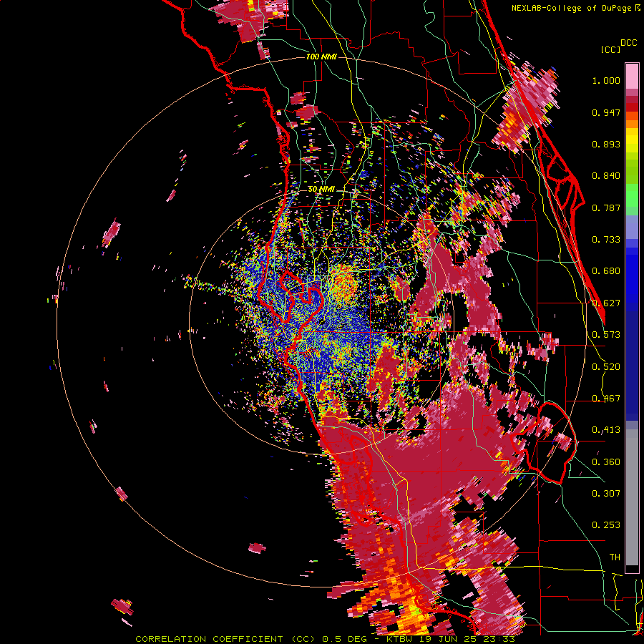The width and height of the screenshot is (644, 644).
Task: Click the 0.573 value on the color scale
Action: click(x=606, y=335)
